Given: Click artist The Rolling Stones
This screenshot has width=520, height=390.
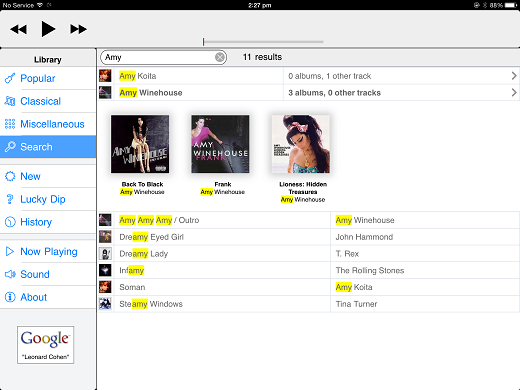Looking at the screenshot, I should [x=370, y=270].
